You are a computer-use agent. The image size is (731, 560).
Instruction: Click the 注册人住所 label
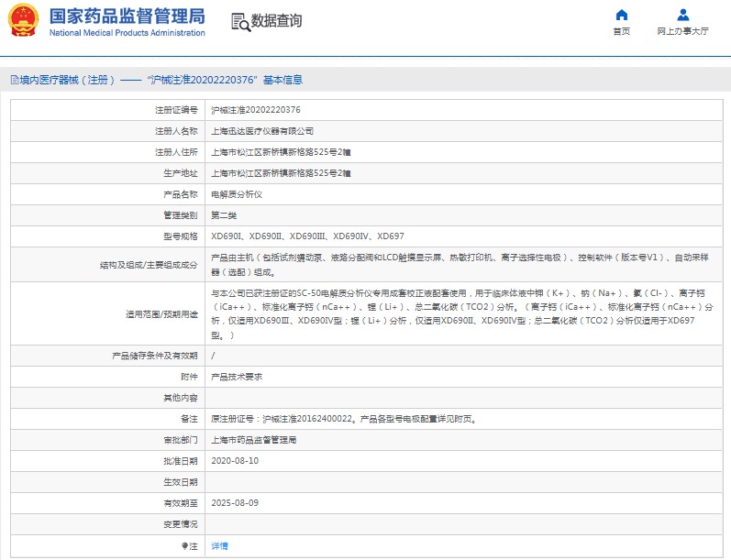coord(176,152)
